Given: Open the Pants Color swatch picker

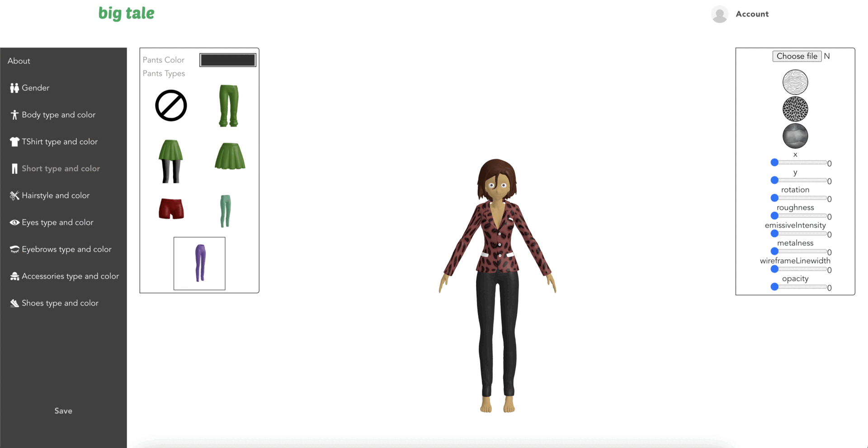Looking at the screenshot, I should tap(228, 60).
